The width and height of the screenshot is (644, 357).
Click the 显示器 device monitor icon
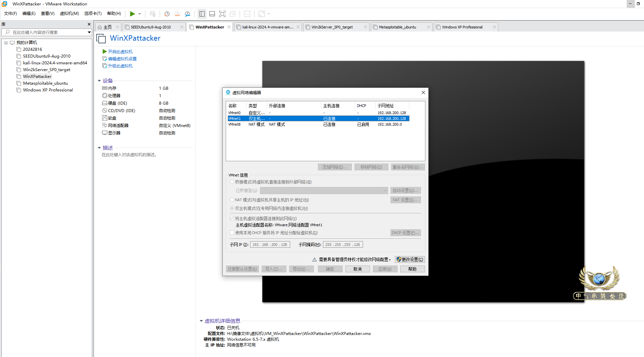tap(105, 133)
